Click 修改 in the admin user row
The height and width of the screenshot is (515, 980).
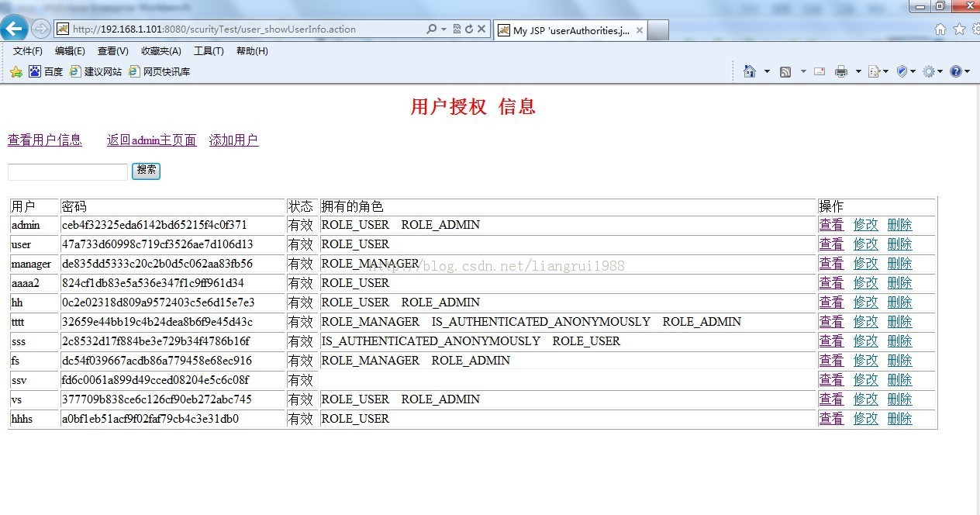[x=865, y=224]
